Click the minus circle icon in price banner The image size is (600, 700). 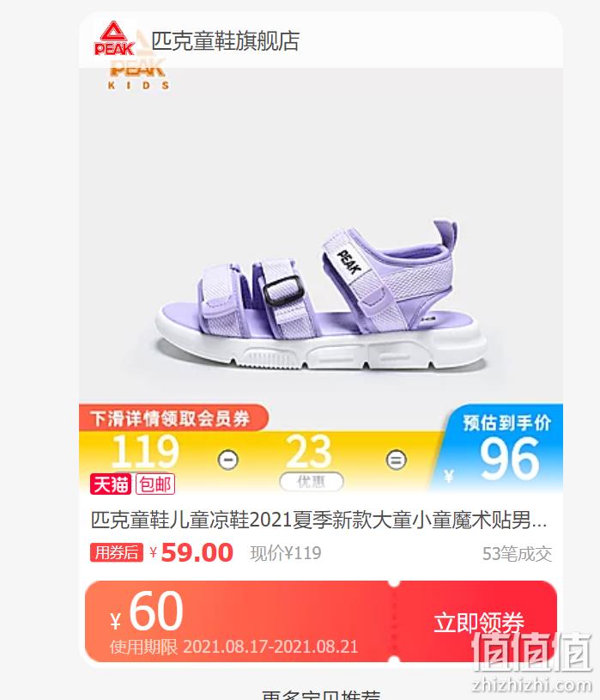228,460
